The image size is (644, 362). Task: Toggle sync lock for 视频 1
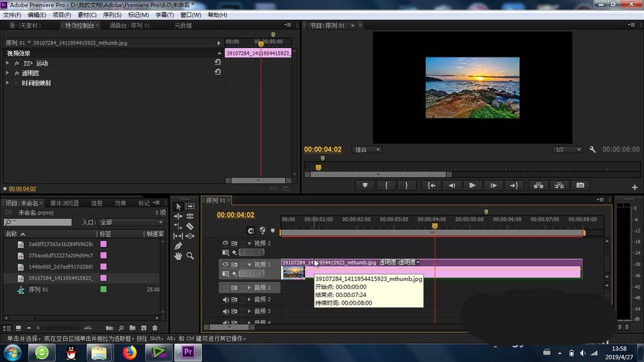[234, 264]
